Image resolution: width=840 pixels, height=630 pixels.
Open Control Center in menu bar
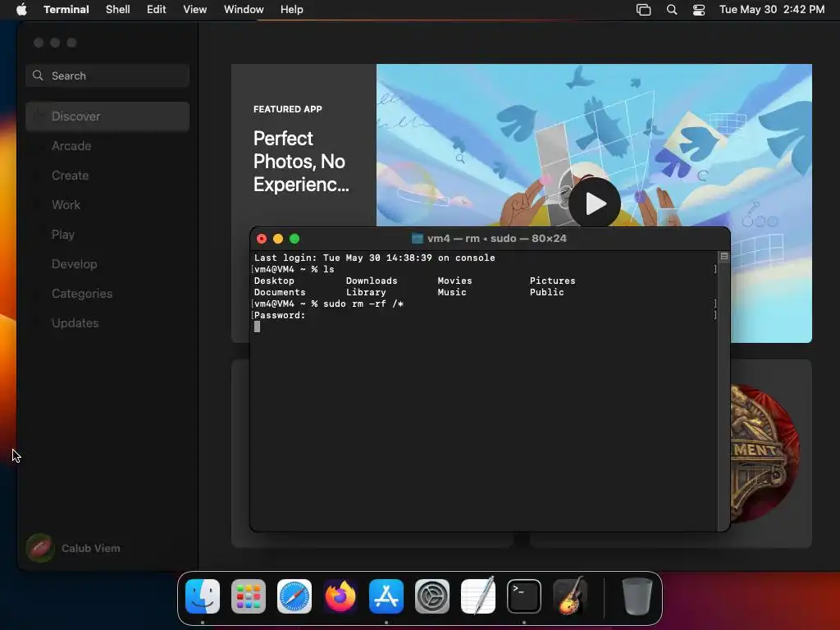pos(699,10)
